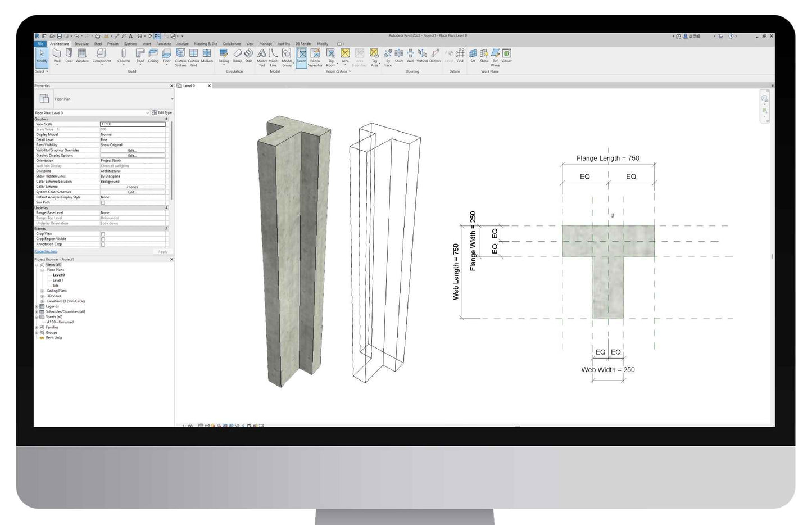The height and width of the screenshot is (525, 812).
Task: Open the Massing & Site tab
Action: (x=205, y=44)
